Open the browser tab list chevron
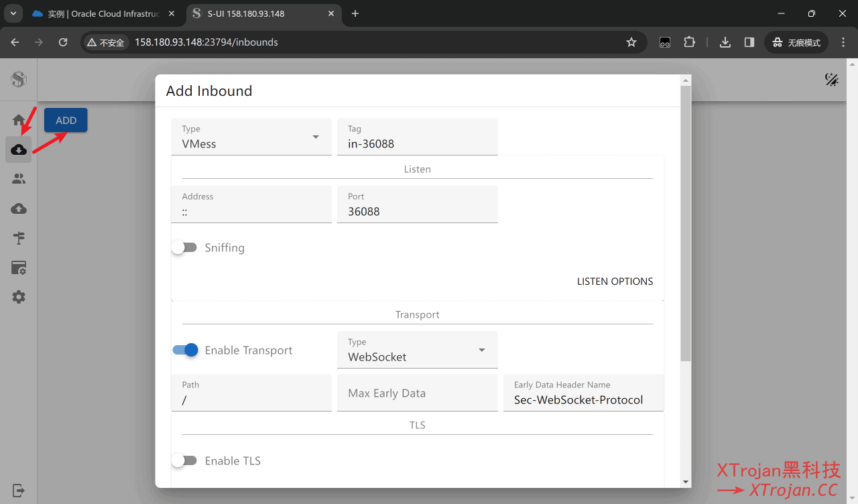 (13, 13)
